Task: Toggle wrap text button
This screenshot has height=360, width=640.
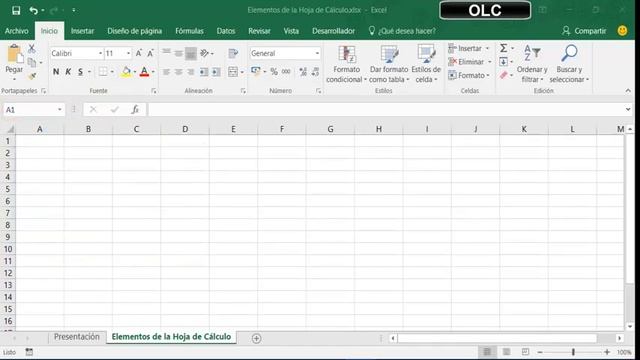Action: (233, 53)
